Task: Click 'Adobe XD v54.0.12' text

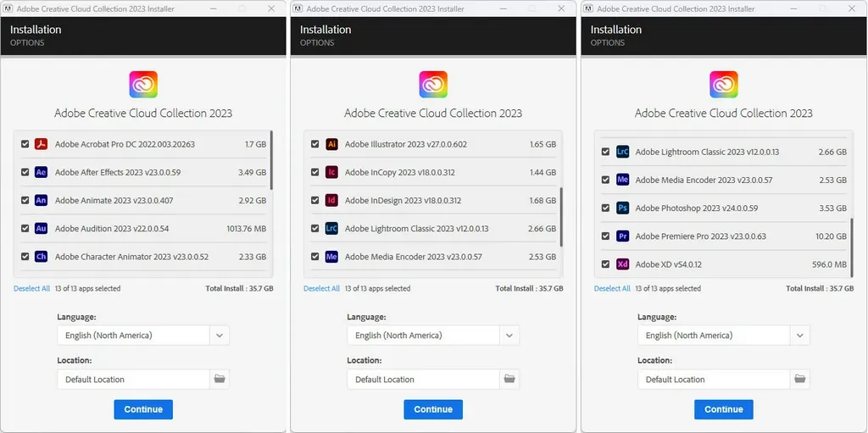Action: point(668,264)
